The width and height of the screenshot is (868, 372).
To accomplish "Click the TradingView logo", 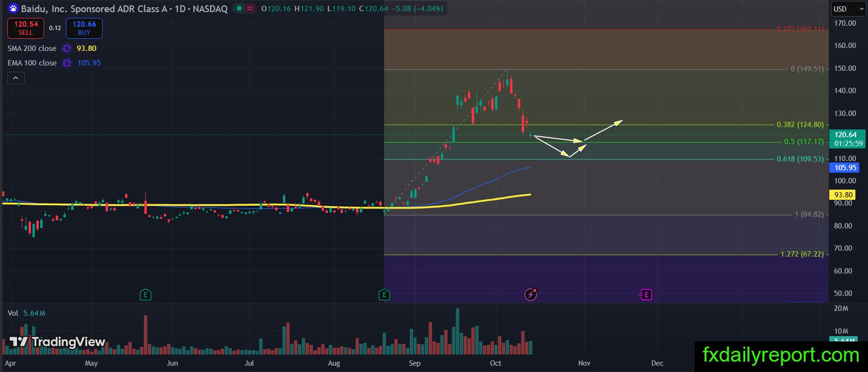I will [58, 342].
